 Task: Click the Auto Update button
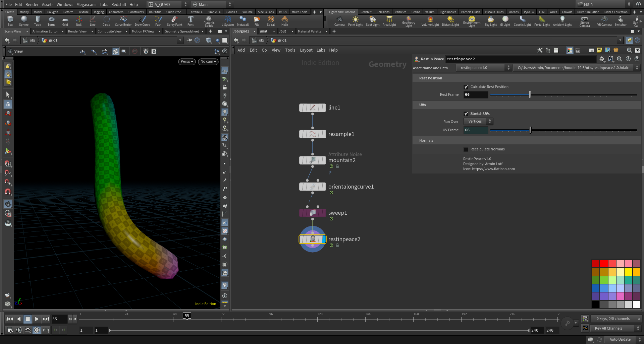click(x=620, y=339)
